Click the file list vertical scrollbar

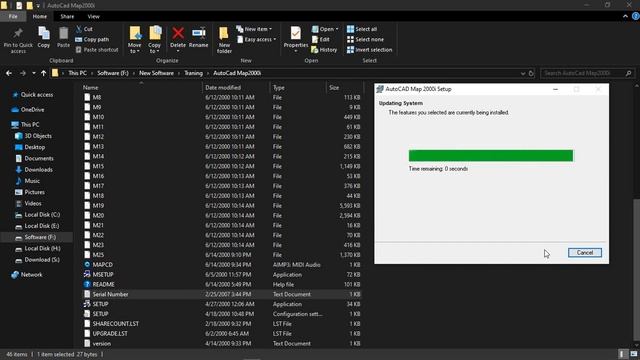pos(637,271)
